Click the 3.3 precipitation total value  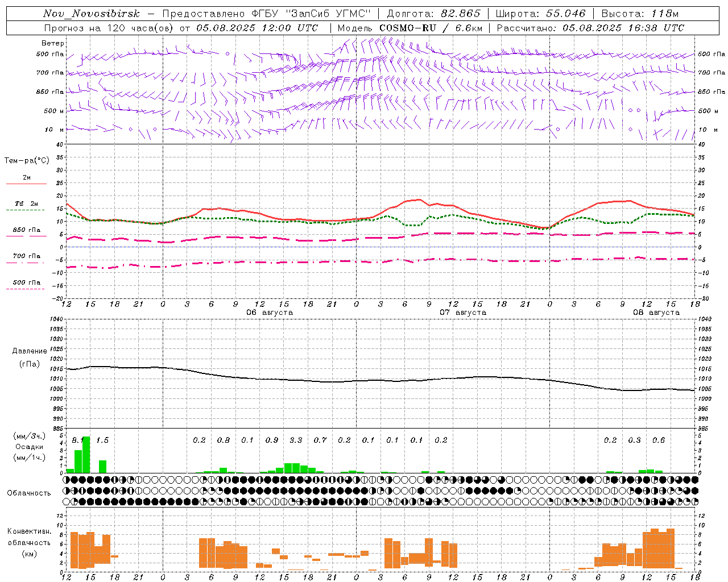[x=296, y=440]
